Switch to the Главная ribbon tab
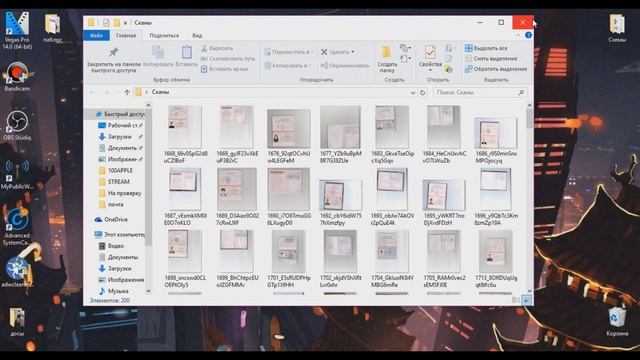 click(x=126, y=36)
